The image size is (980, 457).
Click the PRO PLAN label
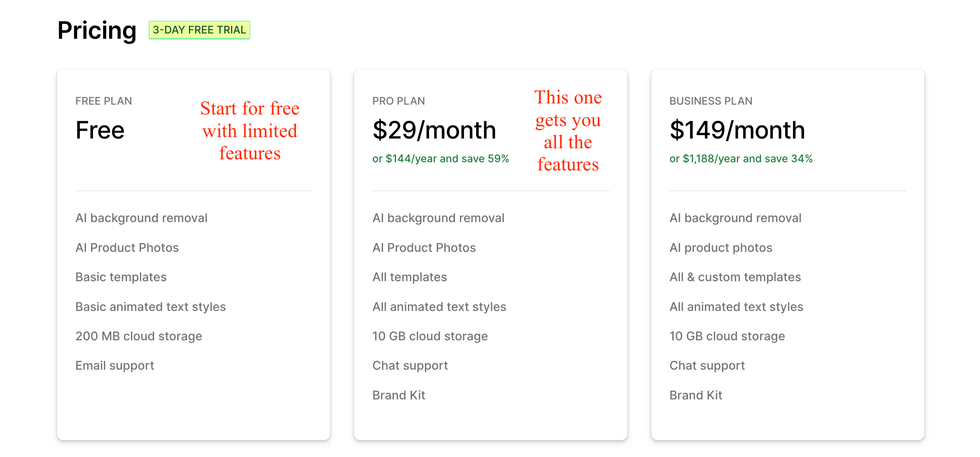398,101
